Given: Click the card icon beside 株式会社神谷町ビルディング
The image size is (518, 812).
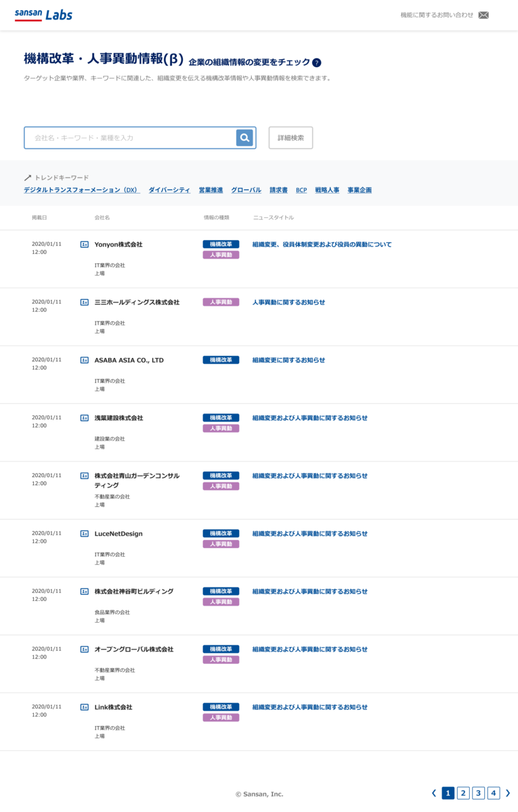Looking at the screenshot, I should [85, 591].
